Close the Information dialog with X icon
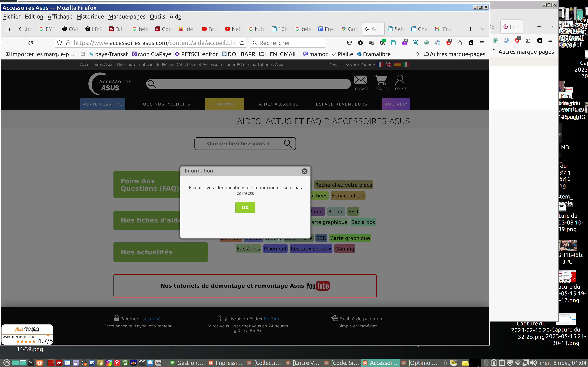 coord(304,171)
